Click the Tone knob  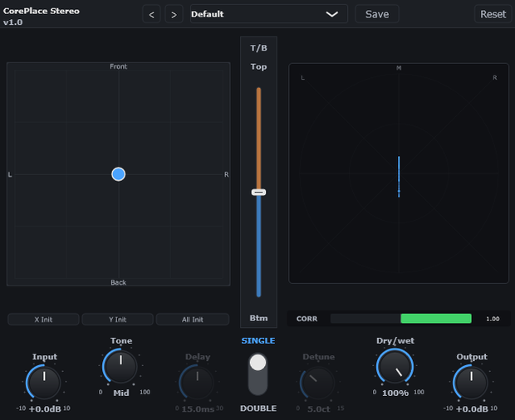click(120, 366)
